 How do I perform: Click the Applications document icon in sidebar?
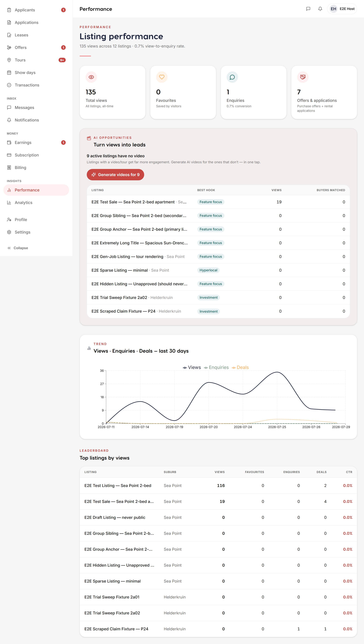pos(9,22)
